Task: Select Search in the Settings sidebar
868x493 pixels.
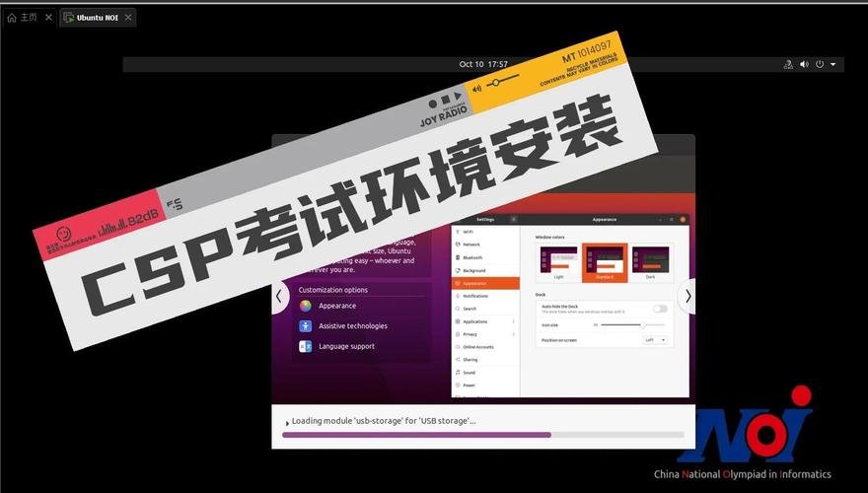Action: (x=485, y=309)
